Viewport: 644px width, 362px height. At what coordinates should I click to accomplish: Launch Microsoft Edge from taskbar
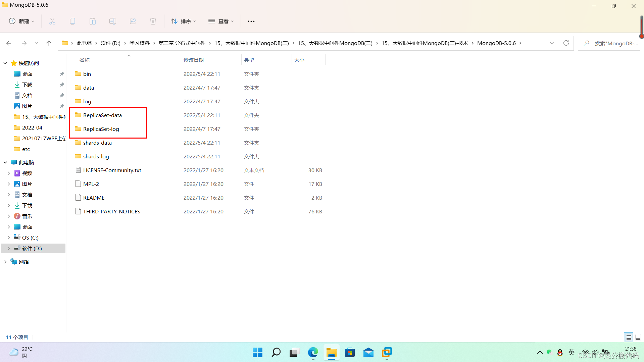(x=313, y=353)
